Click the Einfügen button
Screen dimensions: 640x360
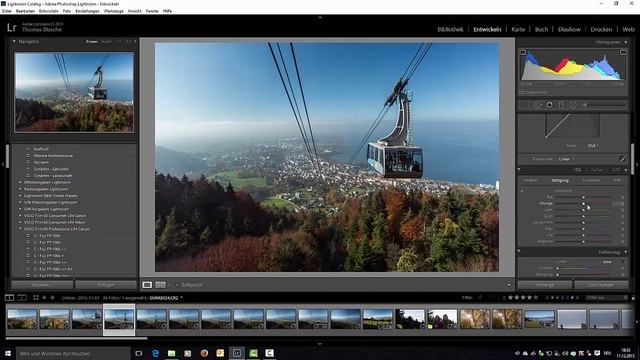[x=106, y=284]
